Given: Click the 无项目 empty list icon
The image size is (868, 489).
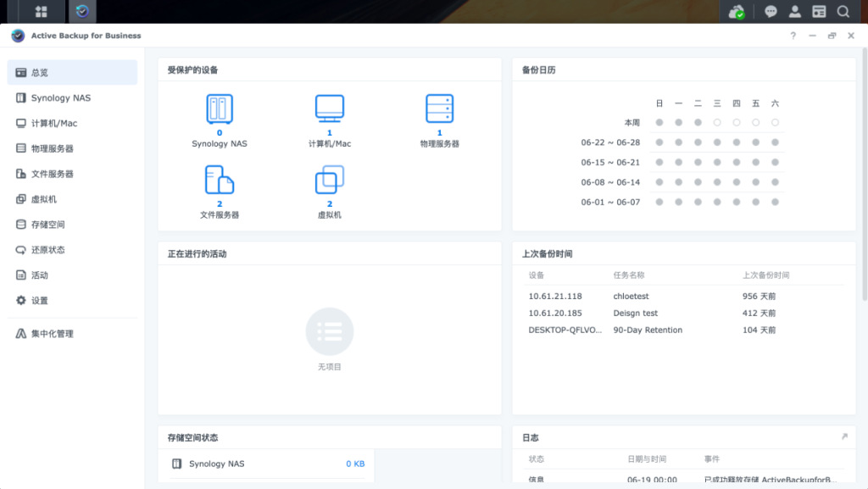Looking at the screenshot, I should pyautogui.click(x=330, y=331).
